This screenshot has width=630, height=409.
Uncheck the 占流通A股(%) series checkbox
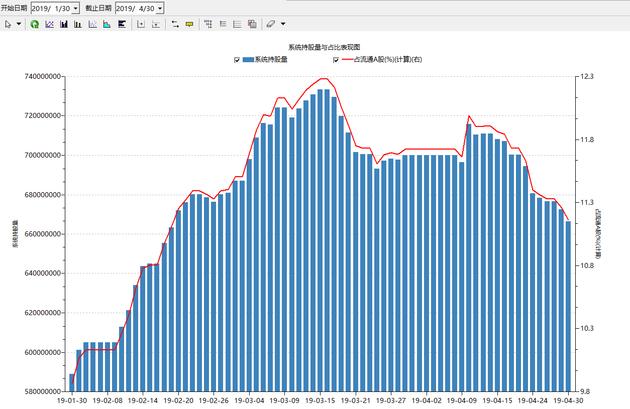coord(336,60)
